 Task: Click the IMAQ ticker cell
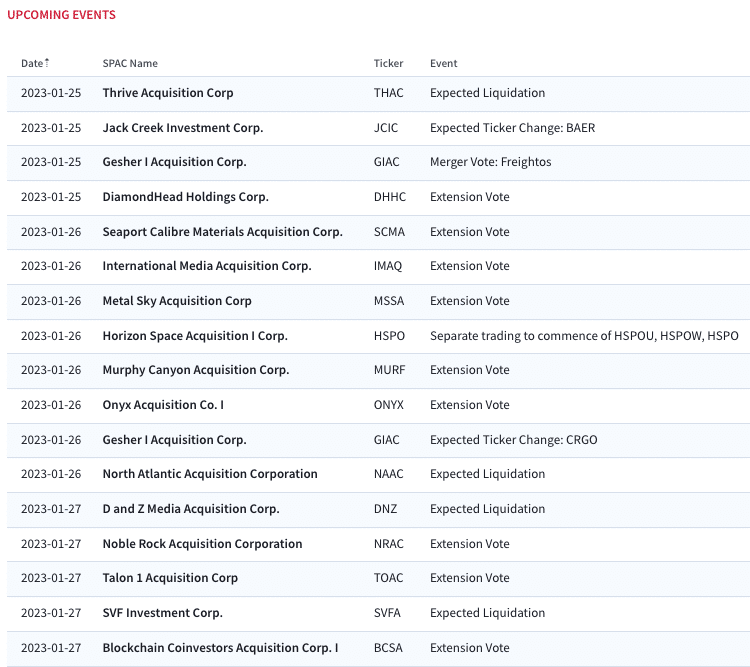(x=388, y=266)
